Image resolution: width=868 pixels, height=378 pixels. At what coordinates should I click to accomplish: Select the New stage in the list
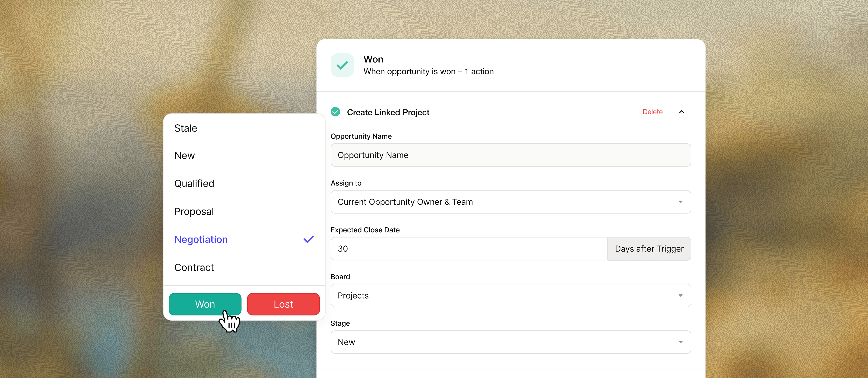tap(184, 155)
